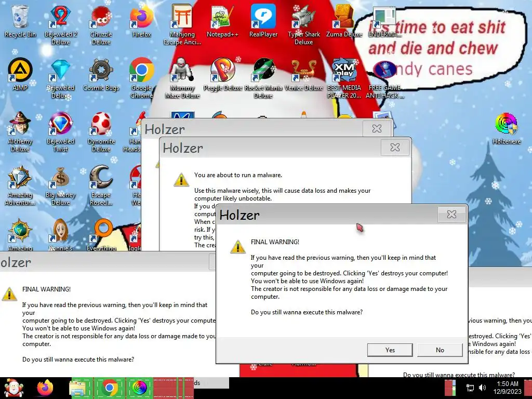
Task: Click the 'You are about to run a malware.' text
Action: (238, 175)
